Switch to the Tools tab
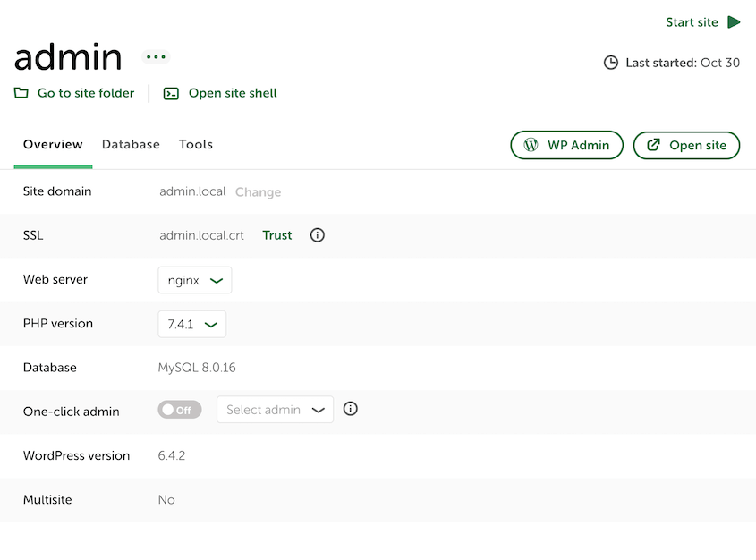 pyautogui.click(x=196, y=145)
